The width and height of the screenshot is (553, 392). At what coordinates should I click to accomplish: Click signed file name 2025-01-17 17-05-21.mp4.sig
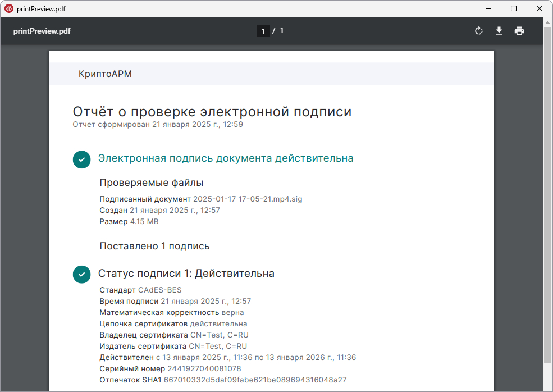[x=248, y=199]
